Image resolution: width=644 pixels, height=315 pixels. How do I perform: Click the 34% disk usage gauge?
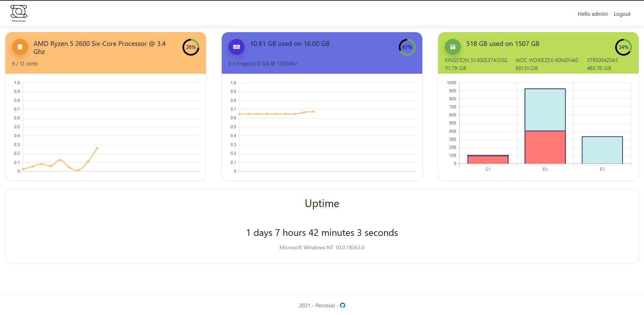point(624,47)
